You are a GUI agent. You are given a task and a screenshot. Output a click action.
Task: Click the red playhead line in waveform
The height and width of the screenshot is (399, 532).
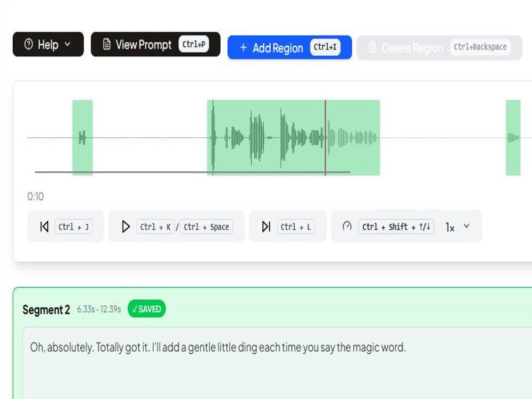326,137
